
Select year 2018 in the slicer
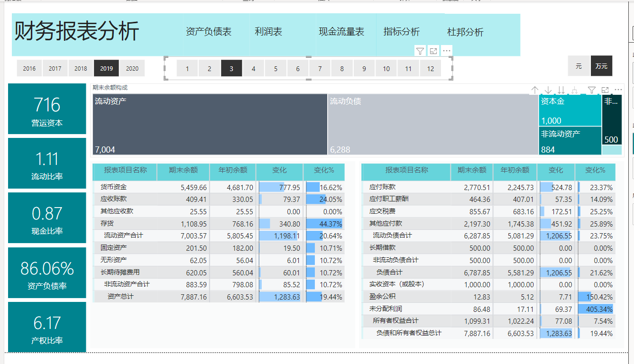[81, 68]
